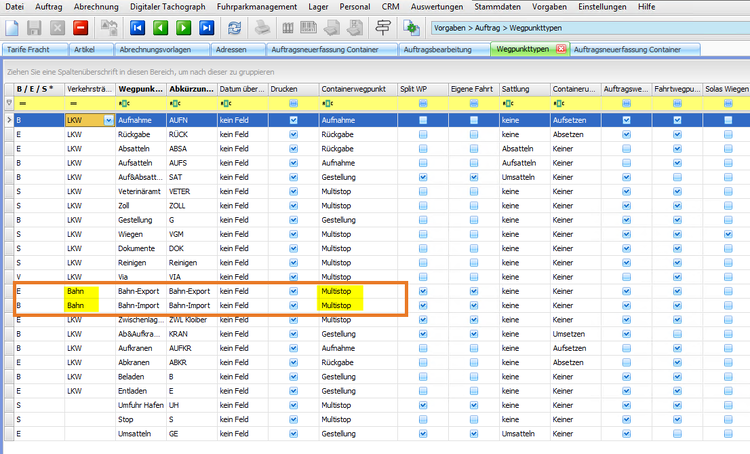Toggle Drucken checkbox for Bahn-Export row
This screenshot has height=454, width=750.
pos(293,291)
